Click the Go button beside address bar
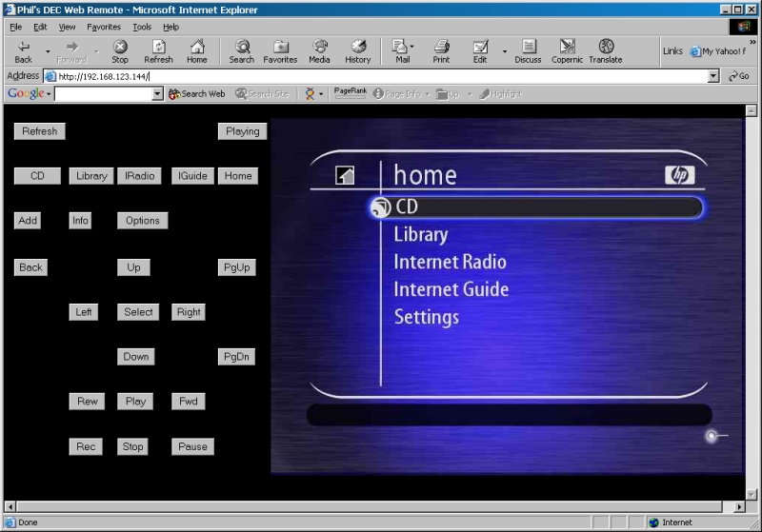Image resolution: width=762 pixels, height=532 pixels. point(739,76)
